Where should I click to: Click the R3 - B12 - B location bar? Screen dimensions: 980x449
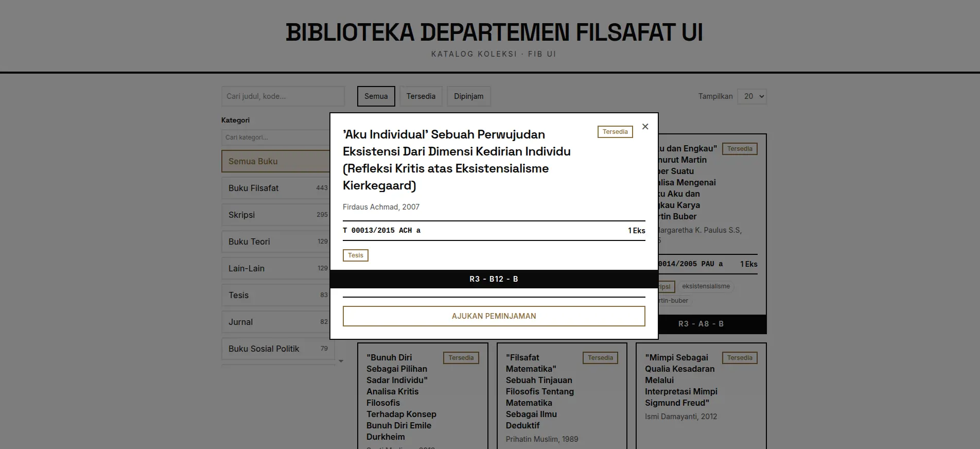point(494,279)
